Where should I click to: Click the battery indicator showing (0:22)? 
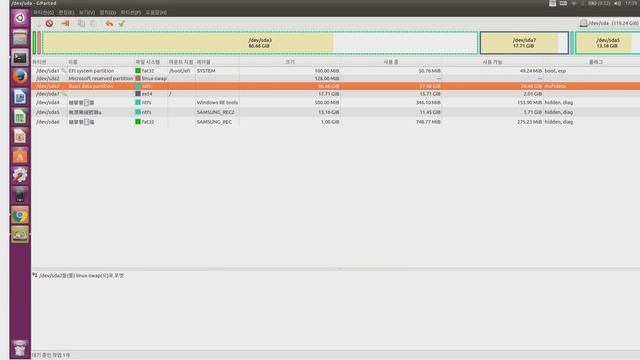(x=599, y=3)
